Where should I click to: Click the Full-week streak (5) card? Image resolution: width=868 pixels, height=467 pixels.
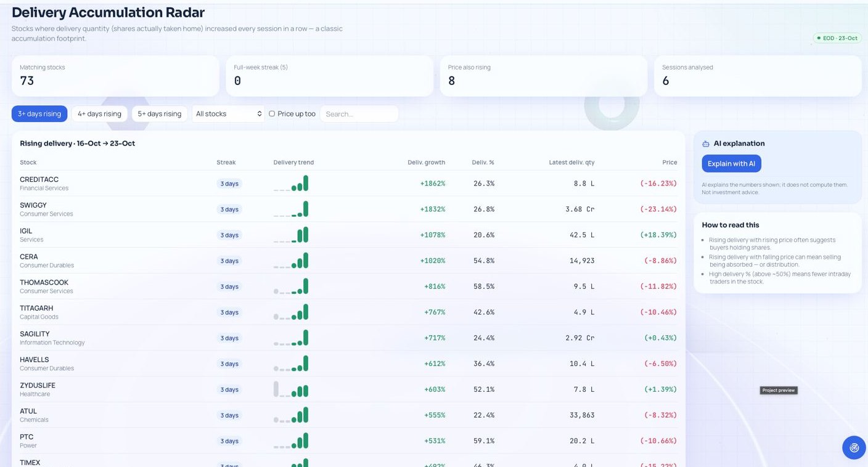[x=329, y=76]
